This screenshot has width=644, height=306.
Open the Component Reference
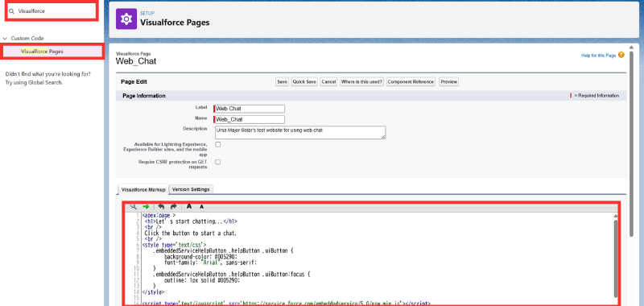[411, 82]
